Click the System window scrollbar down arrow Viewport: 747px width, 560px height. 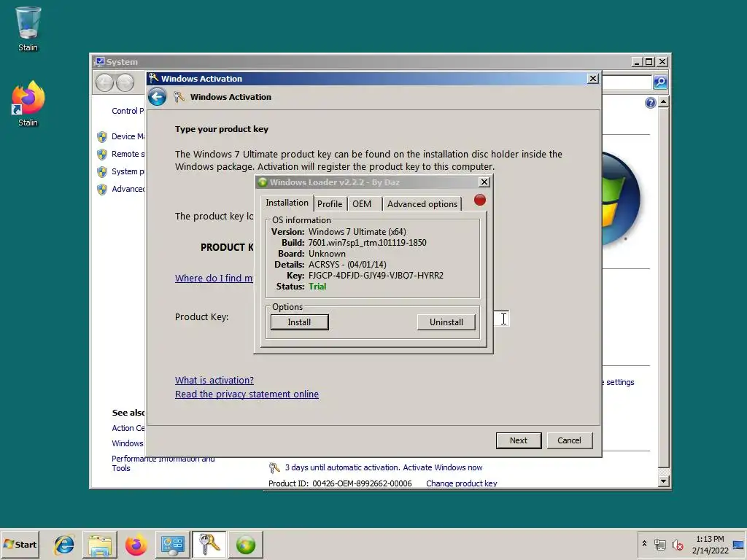coord(663,481)
